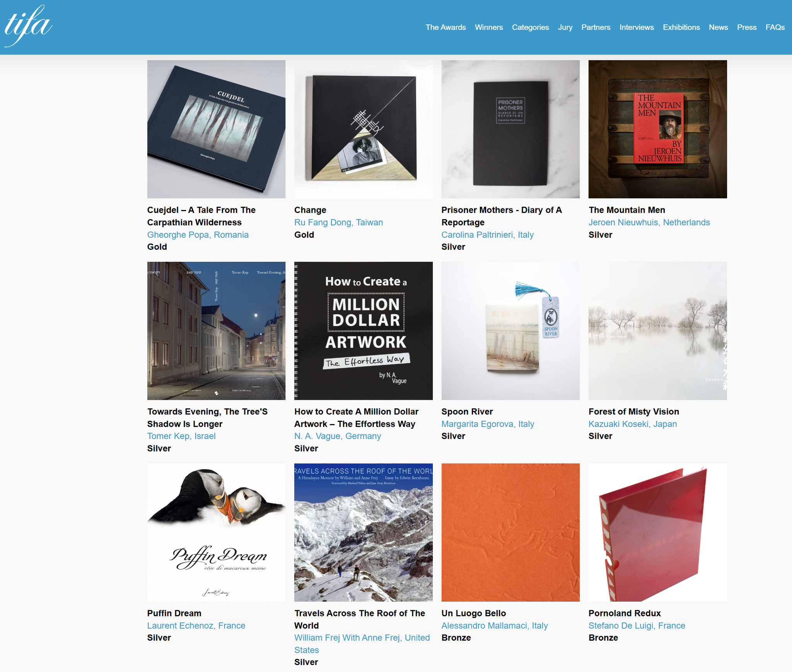Open the Million Dollar Artwork cover thumbnail
The width and height of the screenshot is (792, 672).
[363, 331]
